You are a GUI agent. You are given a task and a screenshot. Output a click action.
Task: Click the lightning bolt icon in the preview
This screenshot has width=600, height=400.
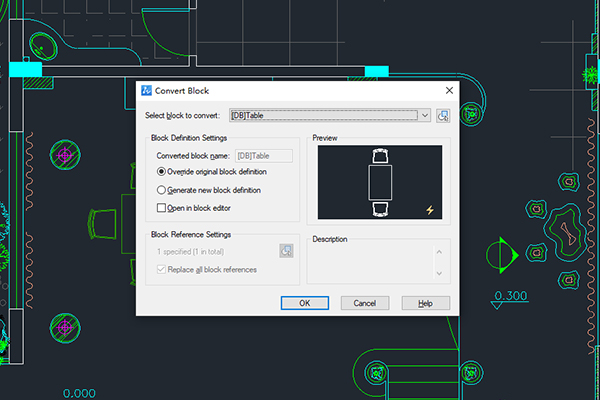pos(430,210)
